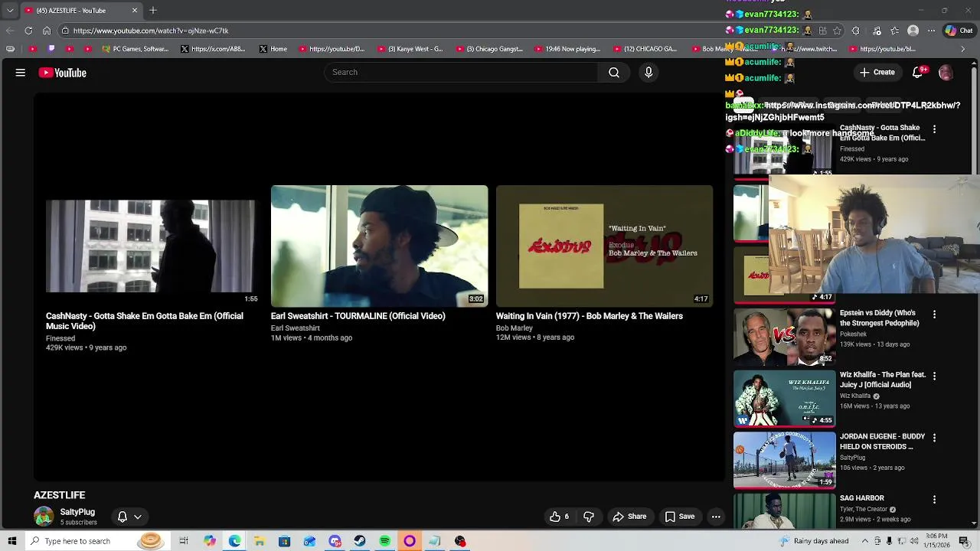
Task: Expand SaltyPlug notification options chevron
Action: 138,517
